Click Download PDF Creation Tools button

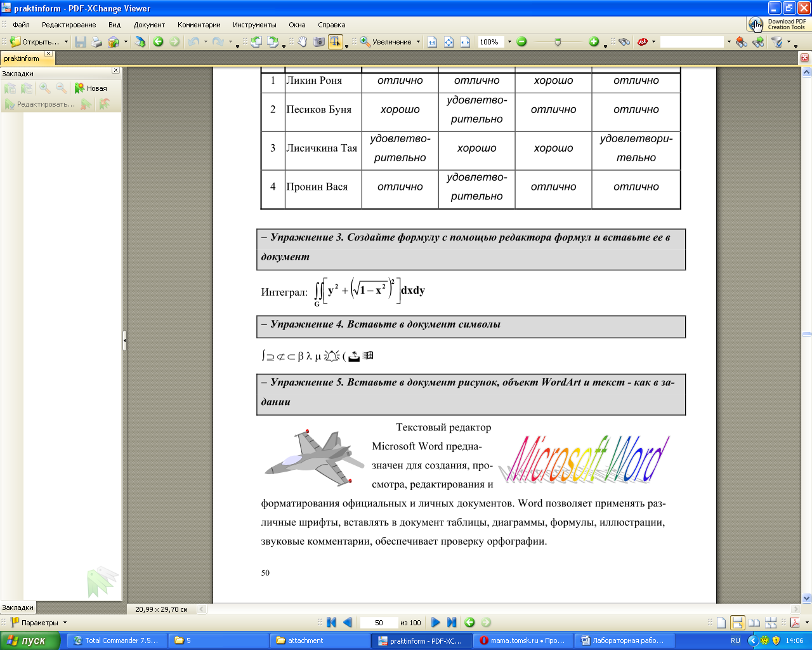(x=778, y=24)
